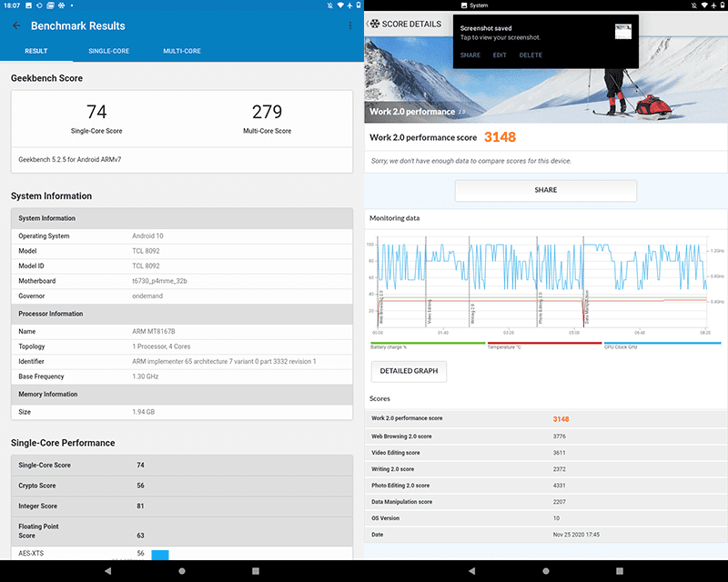Switch to the MULTI-CORE tab
Viewport: 728px width, 582px height.
182,51
